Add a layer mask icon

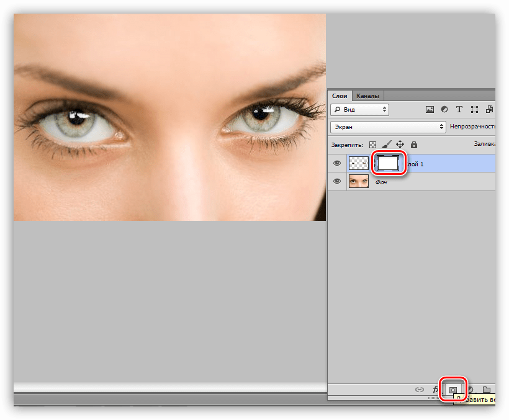point(453,390)
